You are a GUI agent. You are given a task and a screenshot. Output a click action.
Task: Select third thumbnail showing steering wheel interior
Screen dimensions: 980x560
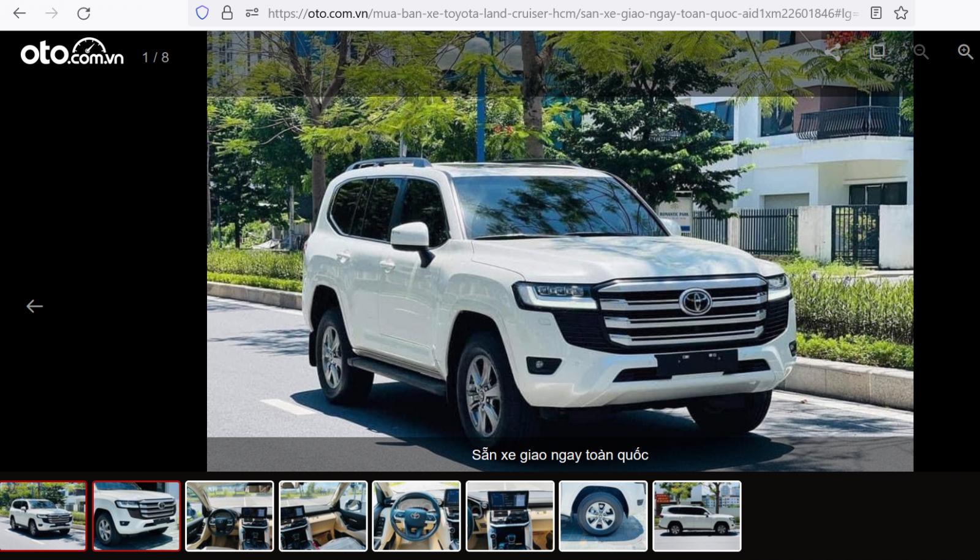click(230, 516)
